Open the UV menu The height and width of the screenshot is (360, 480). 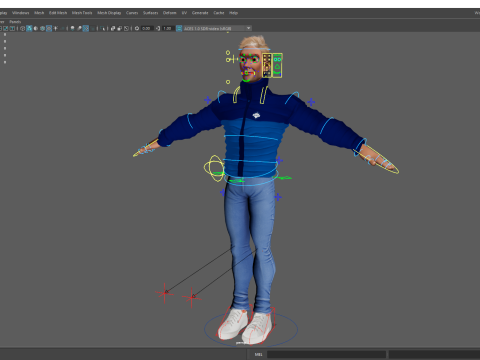coord(184,13)
